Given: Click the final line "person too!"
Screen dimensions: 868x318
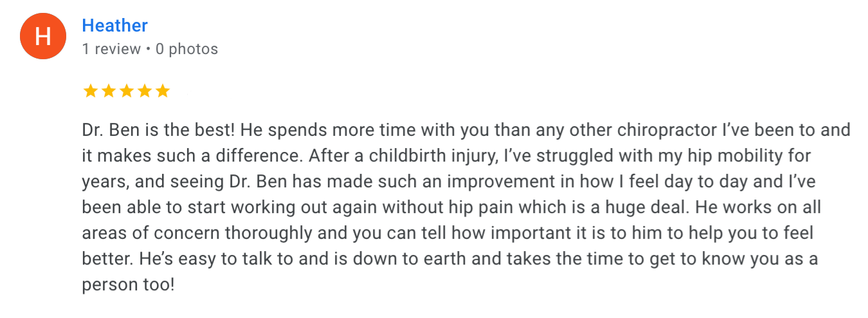Looking at the screenshot, I should pos(129,285).
